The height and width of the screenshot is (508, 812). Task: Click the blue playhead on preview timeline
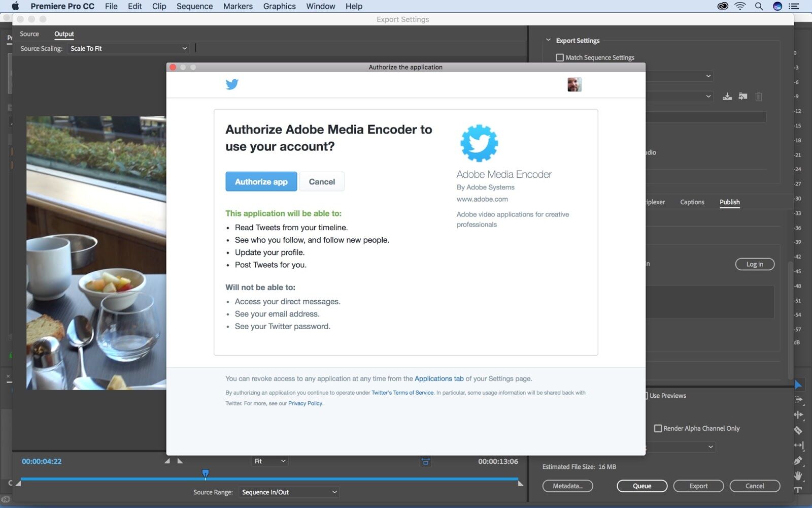206,474
